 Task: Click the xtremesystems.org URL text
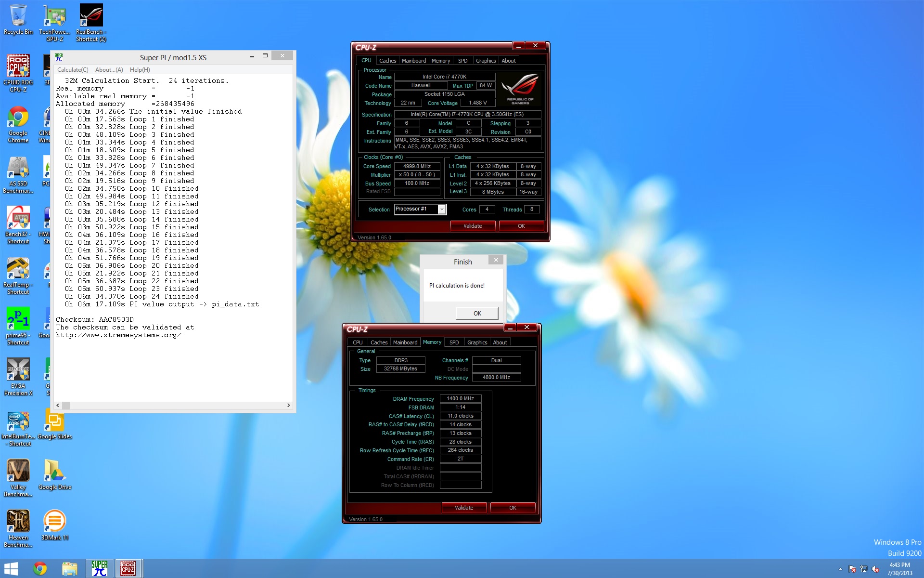118,335
